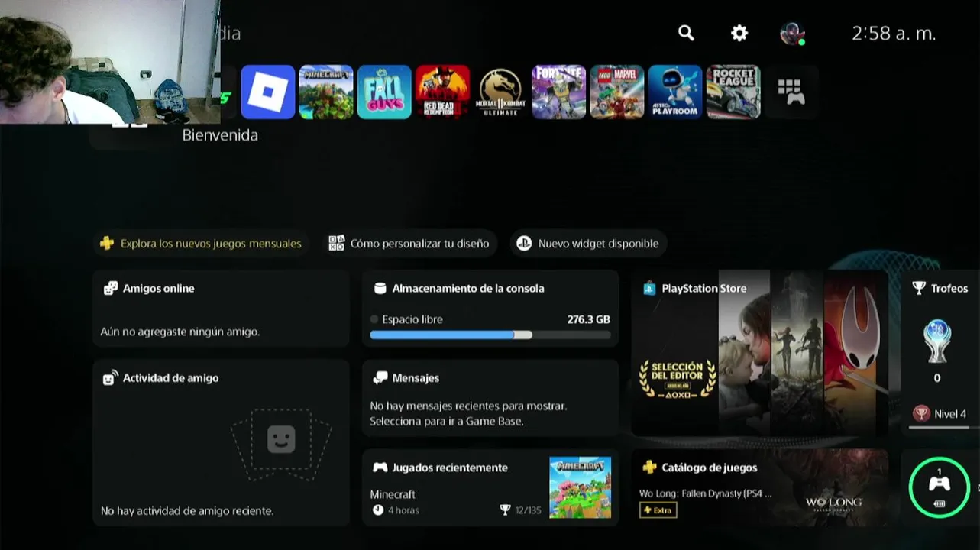
Task: Click the Nivel 4 trophy level
Action: tap(949, 414)
